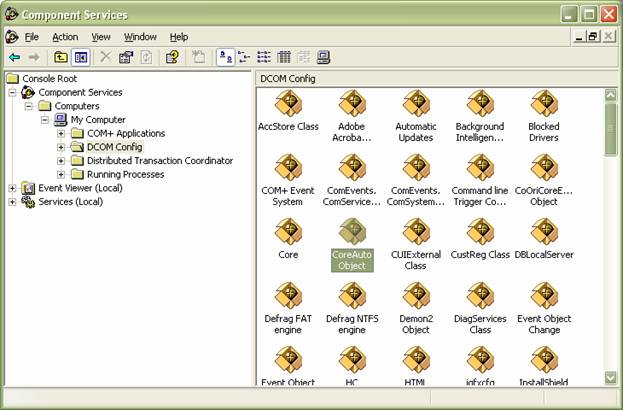Open the Action menu
Viewport: 623px width, 410px height.
coord(65,37)
